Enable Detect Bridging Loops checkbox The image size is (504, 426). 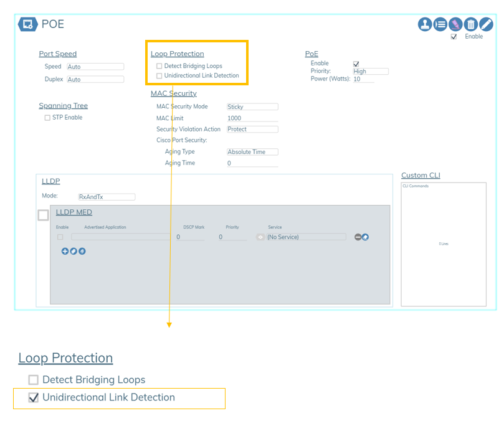(159, 66)
